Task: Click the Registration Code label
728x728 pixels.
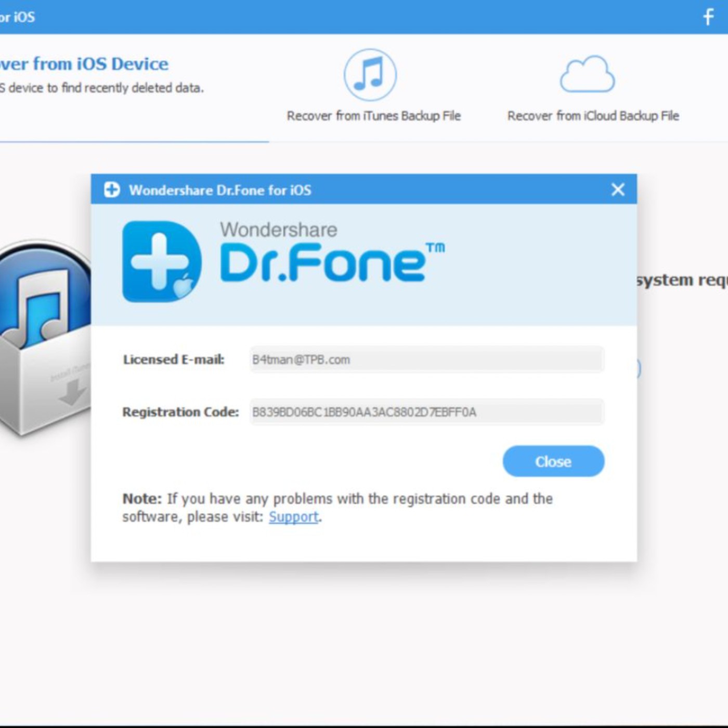Action: (180, 412)
